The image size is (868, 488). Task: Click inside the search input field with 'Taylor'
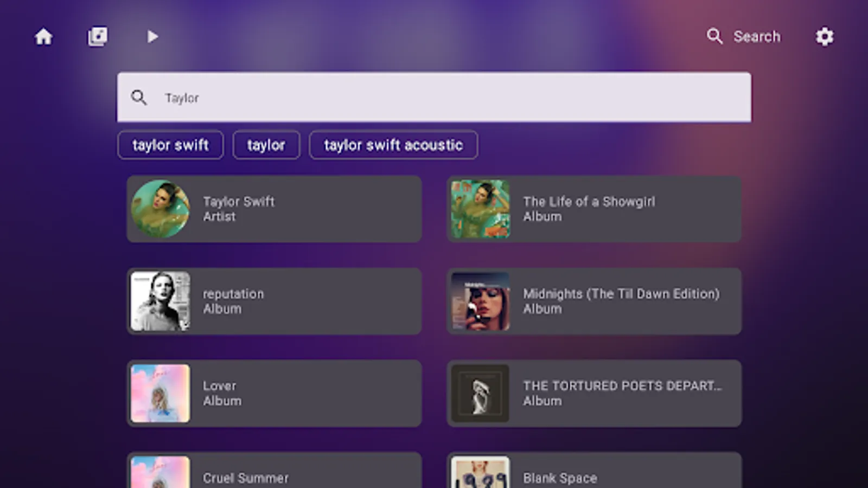click(x=434, y=98)
